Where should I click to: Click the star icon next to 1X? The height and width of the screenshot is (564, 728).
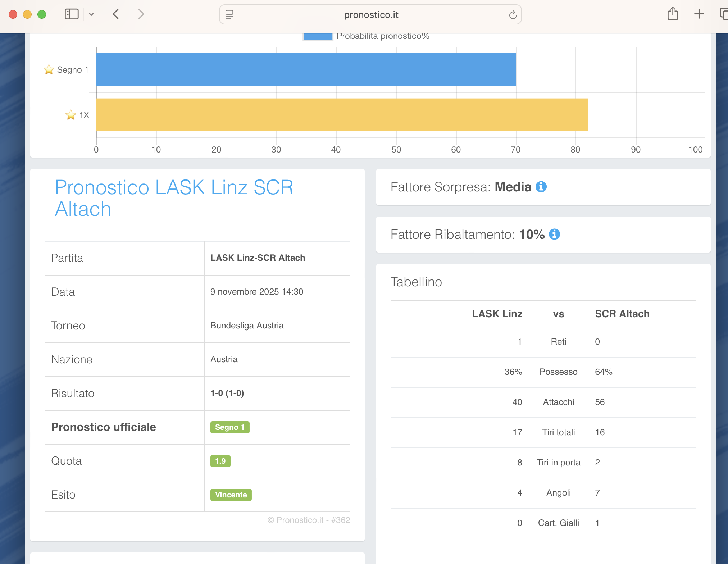(x=71, y=115)
